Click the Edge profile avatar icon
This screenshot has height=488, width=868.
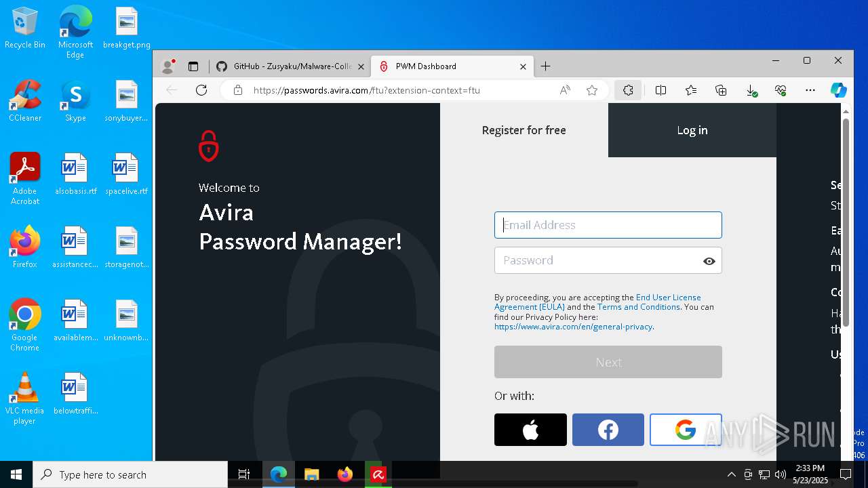[168, 66]
